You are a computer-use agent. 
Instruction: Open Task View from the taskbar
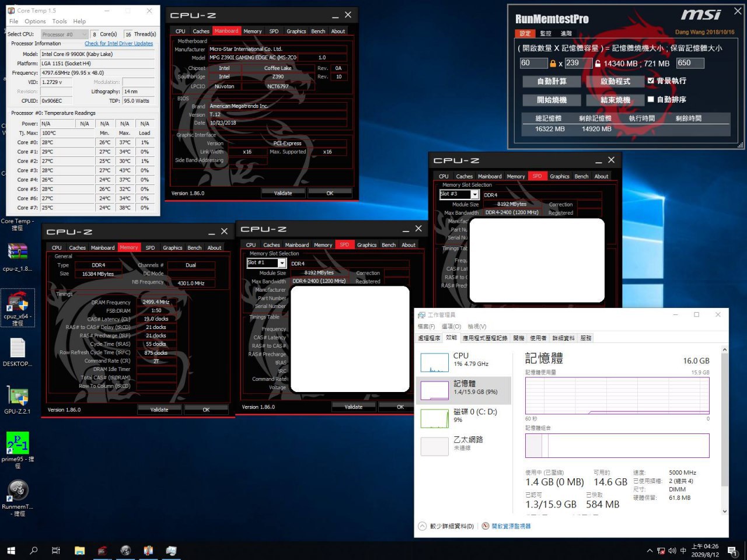[x=56, y=551]
